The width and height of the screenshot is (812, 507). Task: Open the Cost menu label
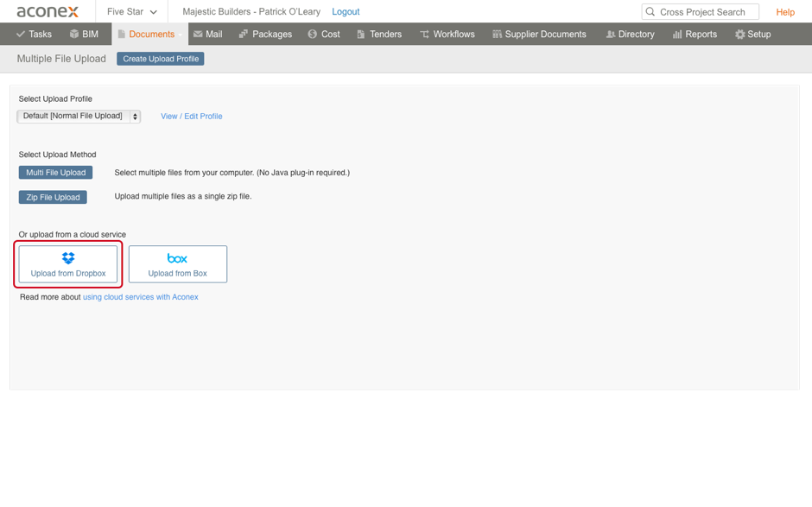(330, 35)
